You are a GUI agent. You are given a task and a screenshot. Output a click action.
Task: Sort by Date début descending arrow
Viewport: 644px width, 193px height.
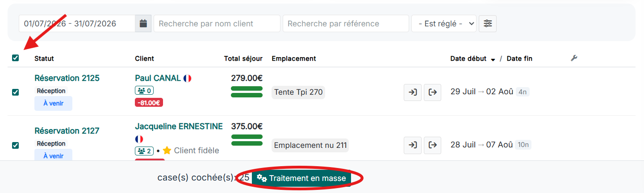(x=493, y=59)
